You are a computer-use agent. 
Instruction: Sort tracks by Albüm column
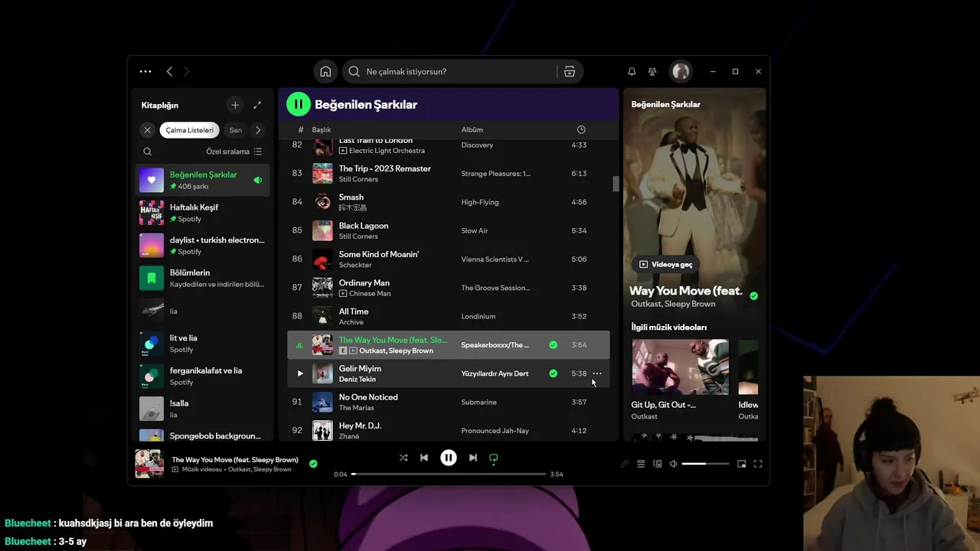click(x=472, y=129)
